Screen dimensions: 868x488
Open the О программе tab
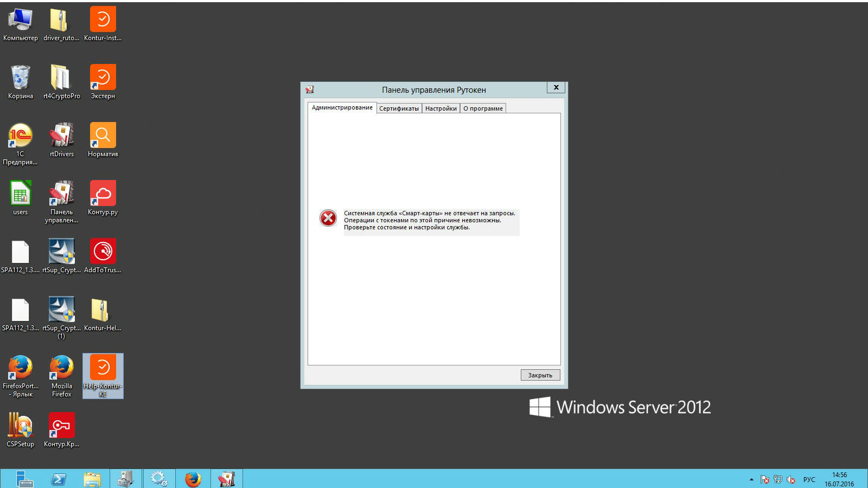tap(483, 108)
